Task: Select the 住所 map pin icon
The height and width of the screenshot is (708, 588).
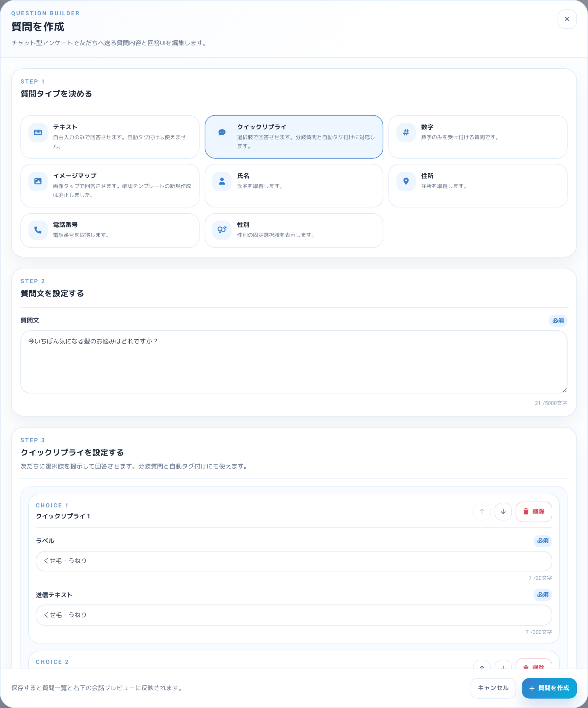Action: tap(406, 181)
